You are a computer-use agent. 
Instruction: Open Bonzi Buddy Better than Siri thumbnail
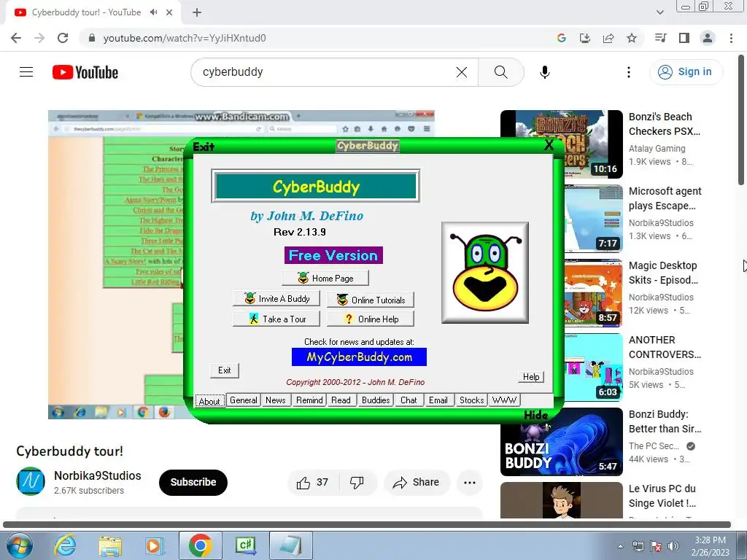[x=561, y=441]
